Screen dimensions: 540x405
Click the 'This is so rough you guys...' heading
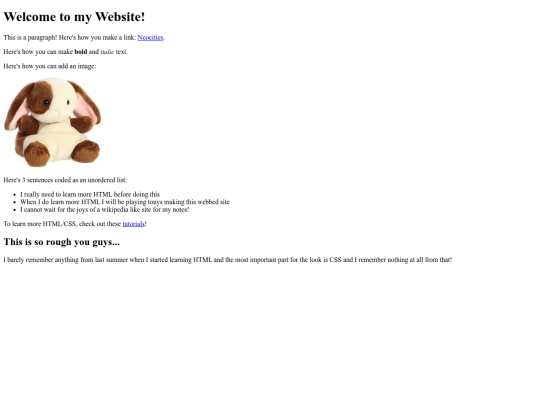62,242
